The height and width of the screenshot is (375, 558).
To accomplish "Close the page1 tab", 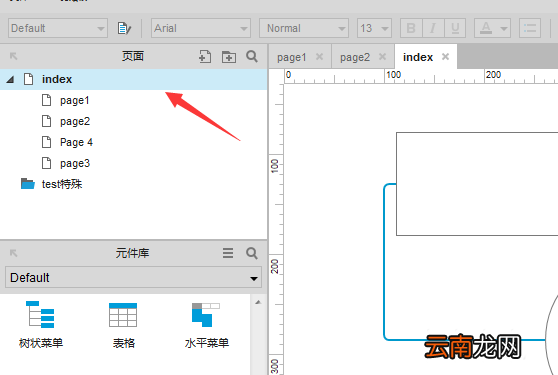I will coord(319,57).
